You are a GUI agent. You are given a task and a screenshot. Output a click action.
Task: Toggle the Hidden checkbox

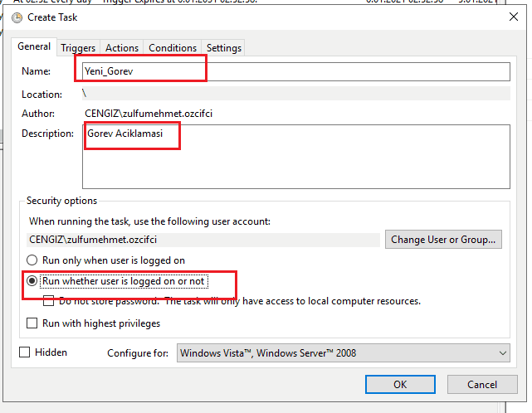(25, 352)
